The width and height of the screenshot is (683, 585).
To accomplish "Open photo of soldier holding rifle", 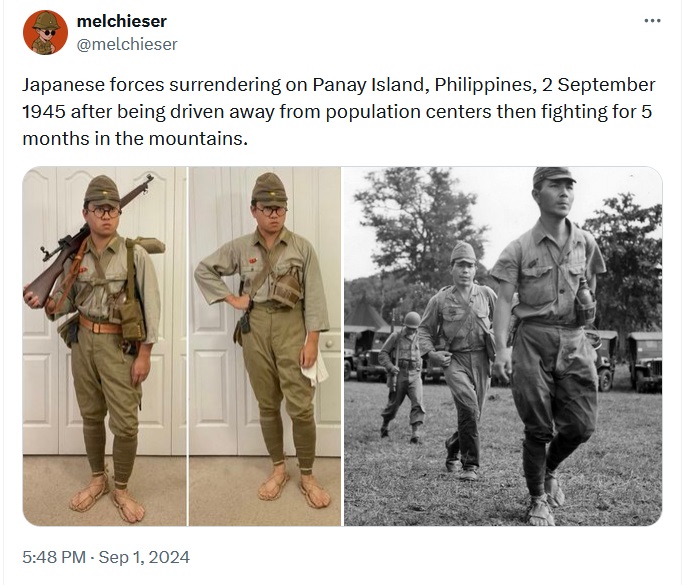I will click(104, 346).
